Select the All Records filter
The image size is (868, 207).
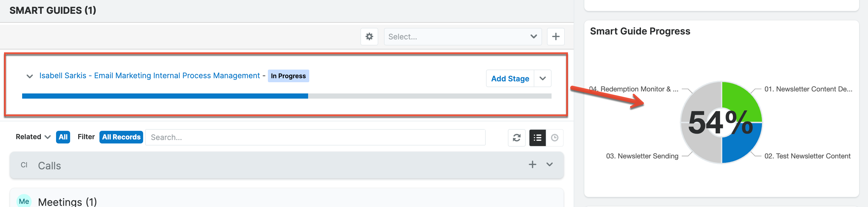pyautogui.click(x=121, y=137)
